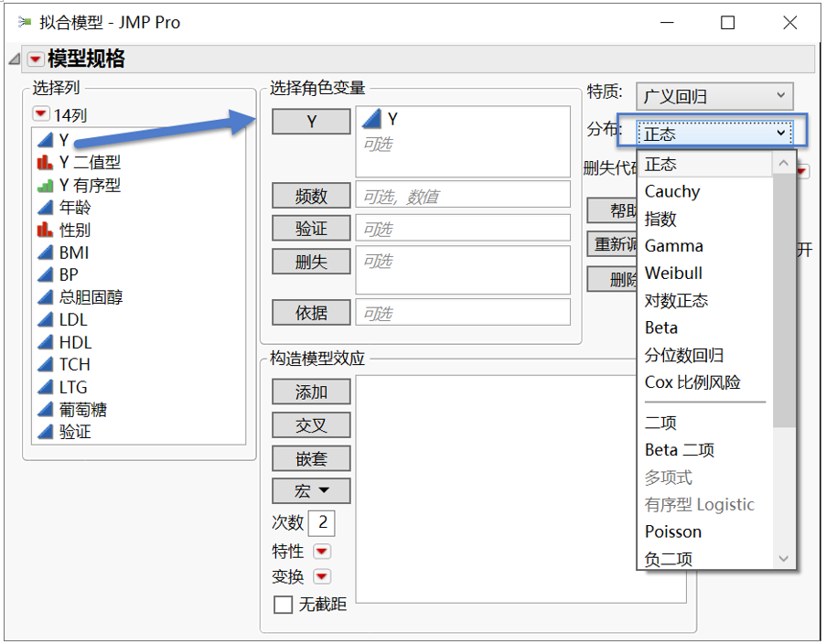Click the JMP icon in the title bar

(24, 20)
